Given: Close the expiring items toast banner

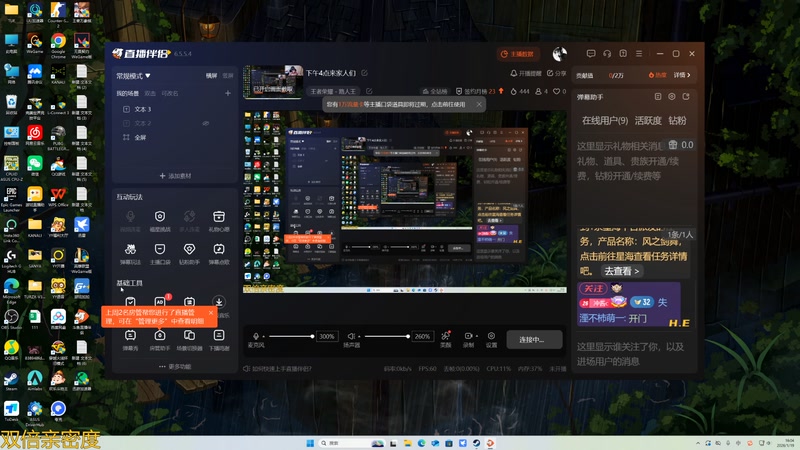Looking at the screenshot, I should tap(479, 104).
